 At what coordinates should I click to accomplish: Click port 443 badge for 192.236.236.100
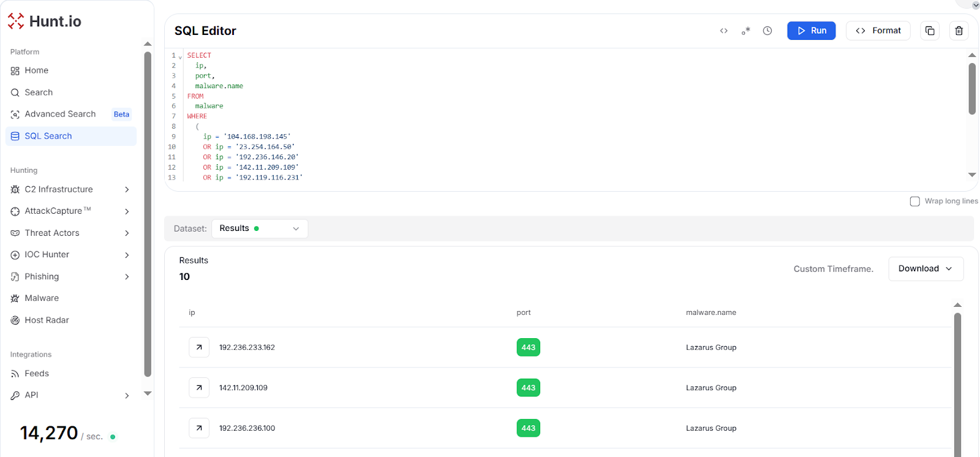(x=529, y=428)
